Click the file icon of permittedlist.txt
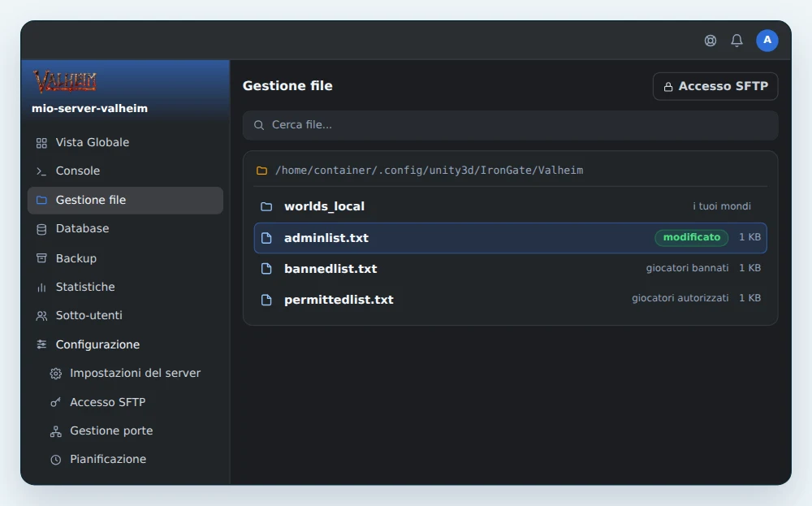The width and height of the screenshot is (812, 506). pos(266,300)
